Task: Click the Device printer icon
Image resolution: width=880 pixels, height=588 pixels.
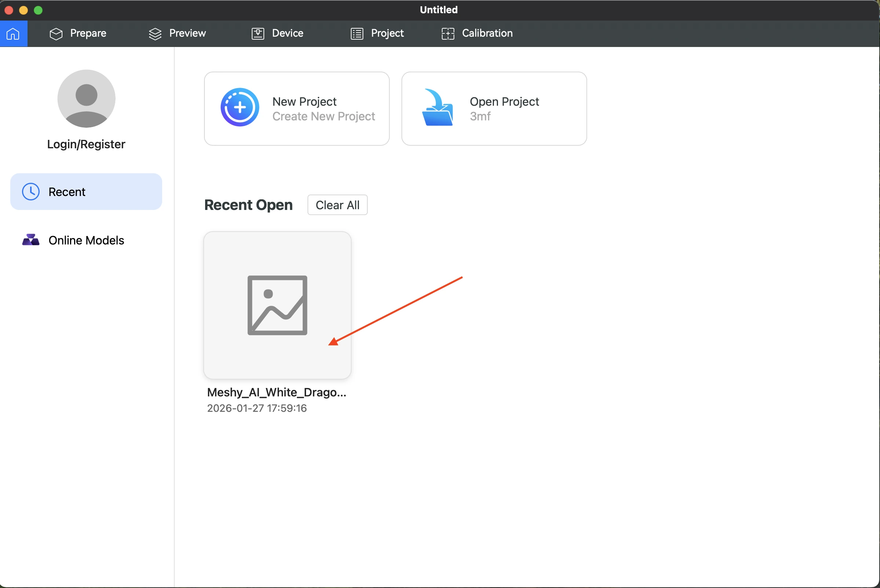Action: 258,34
